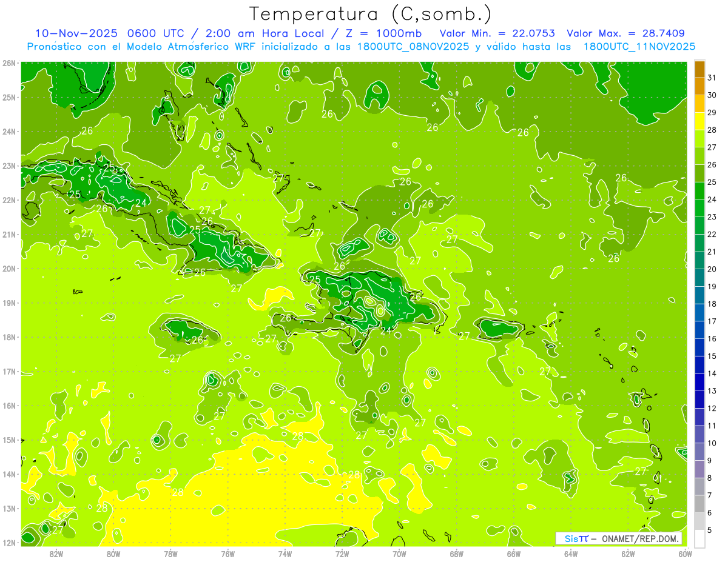This screenshot has height=562, width=728.
Task: Click the title 'Temperatura (C,somb.)'
Action: pyautogui.click(x=371, y=15)
